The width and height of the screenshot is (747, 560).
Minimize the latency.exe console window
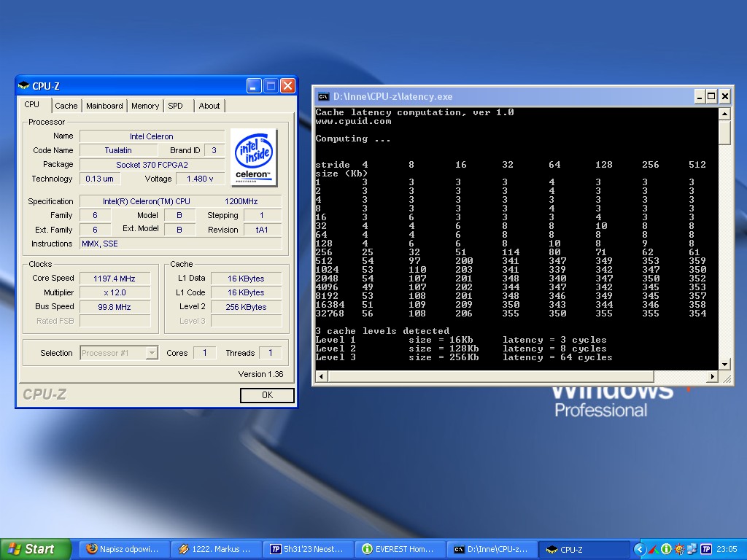pos(700,97)
